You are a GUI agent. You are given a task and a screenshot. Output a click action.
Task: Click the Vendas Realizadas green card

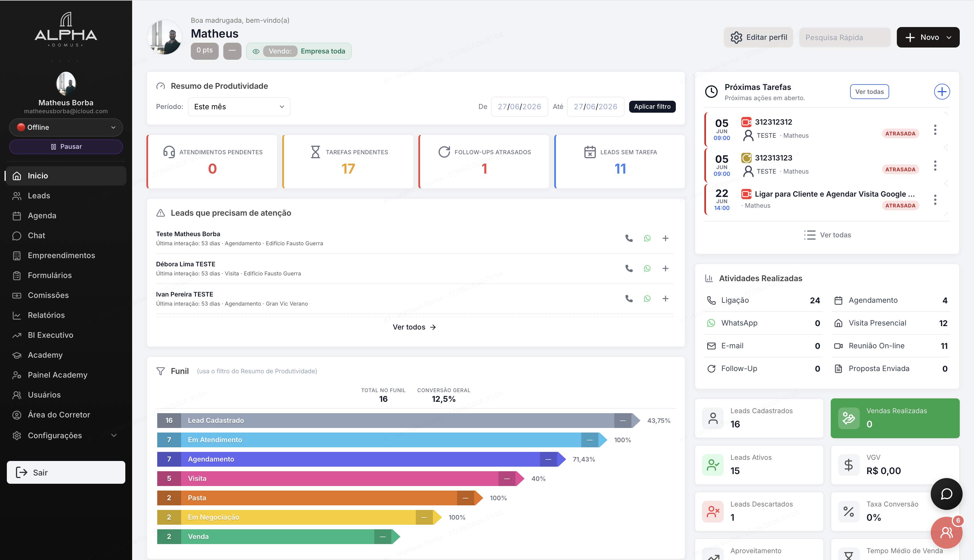[x=895, y=418]
